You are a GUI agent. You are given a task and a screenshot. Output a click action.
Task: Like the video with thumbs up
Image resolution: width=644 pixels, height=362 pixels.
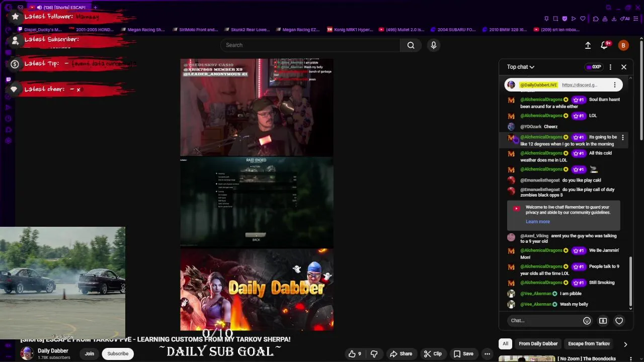click(355, 354)
